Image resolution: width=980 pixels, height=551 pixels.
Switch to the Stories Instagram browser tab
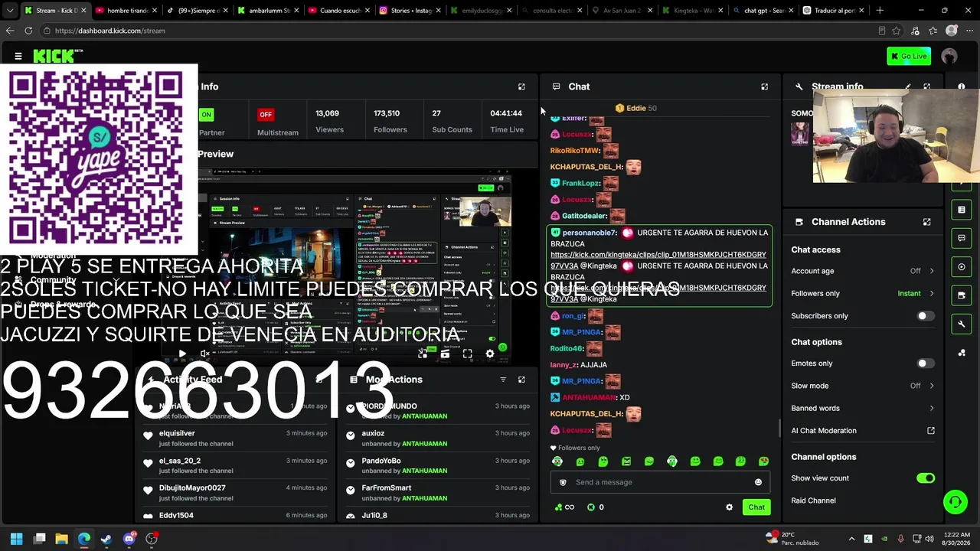click(x=410, y=11)
